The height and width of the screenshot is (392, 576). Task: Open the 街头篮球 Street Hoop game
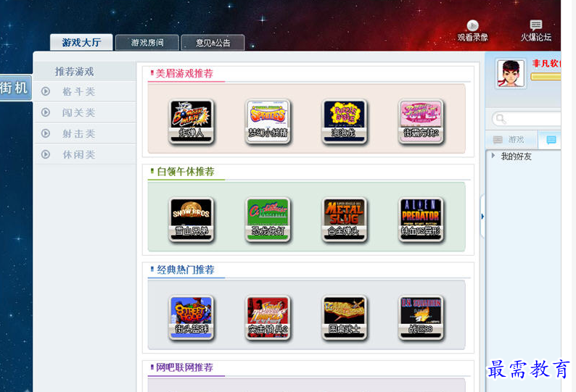click(191, 317)
